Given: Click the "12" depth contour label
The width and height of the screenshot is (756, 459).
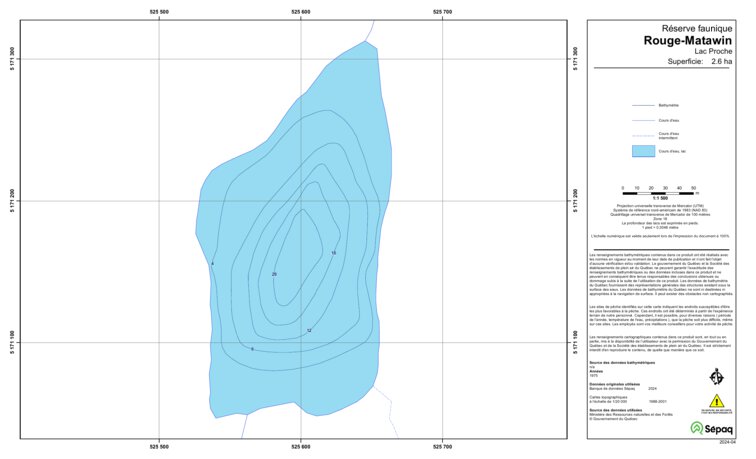Looking at the screenshot, I should 309,331.
